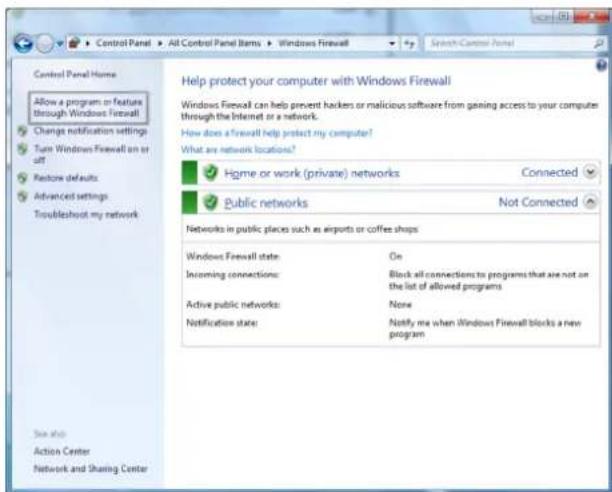Open Help with the blue question mark

coord(601,65)
